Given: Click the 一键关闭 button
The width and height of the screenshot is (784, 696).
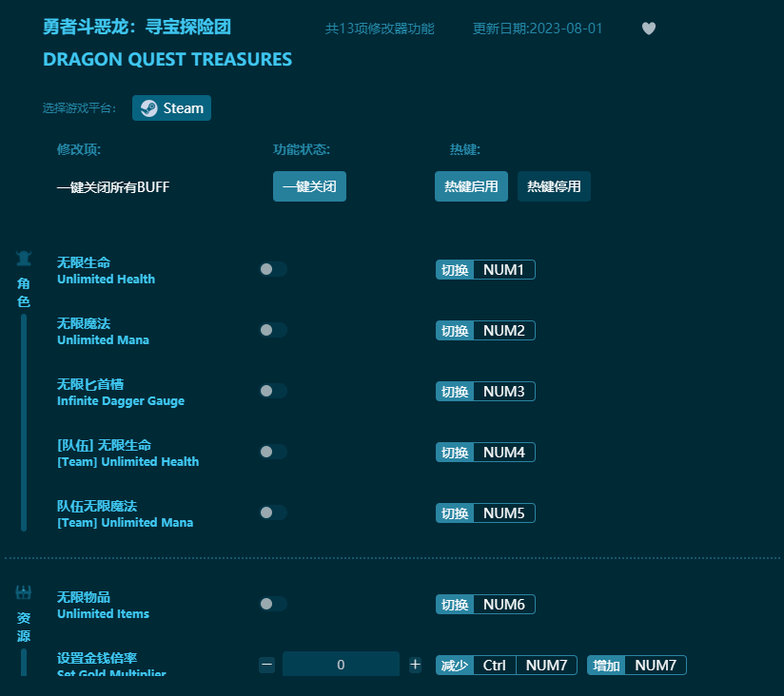Looking at the screenshot, I should pos(309,186).
